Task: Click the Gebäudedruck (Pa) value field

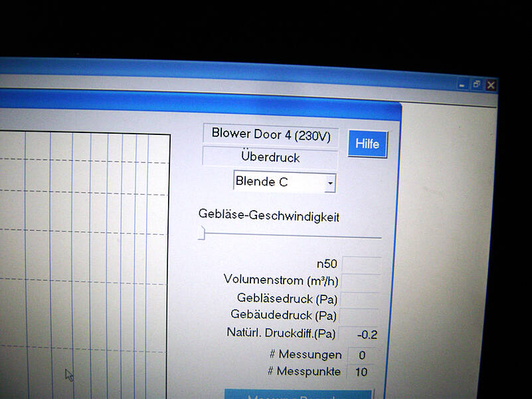Action: coord(359,316)
